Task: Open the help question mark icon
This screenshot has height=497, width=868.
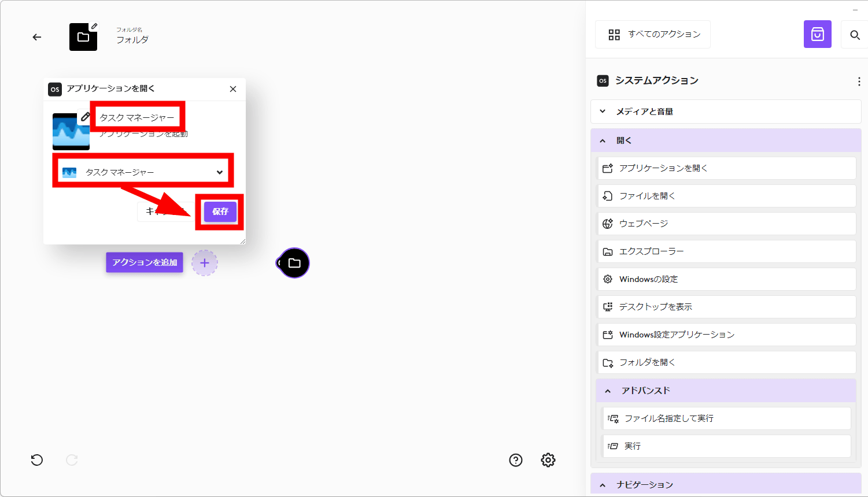Action: click(x=515, y=460)
